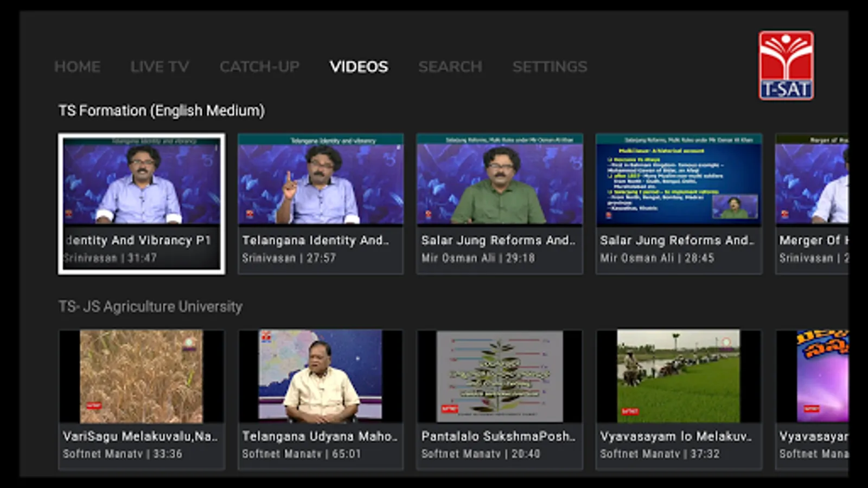
Task: Click the TS Formation (English Medium) heading
Action: [x=162, y=111]
